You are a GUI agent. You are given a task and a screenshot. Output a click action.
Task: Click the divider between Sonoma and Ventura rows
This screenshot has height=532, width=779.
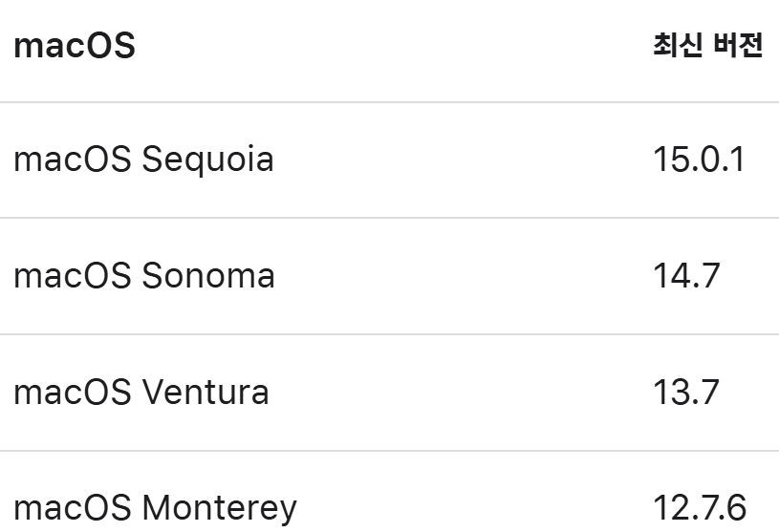click(x=389, y=334)
